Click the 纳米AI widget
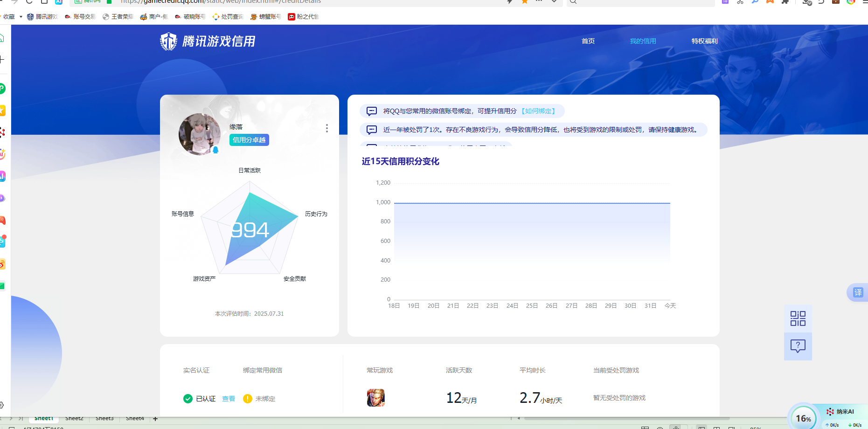 click(x=840, y=411)
